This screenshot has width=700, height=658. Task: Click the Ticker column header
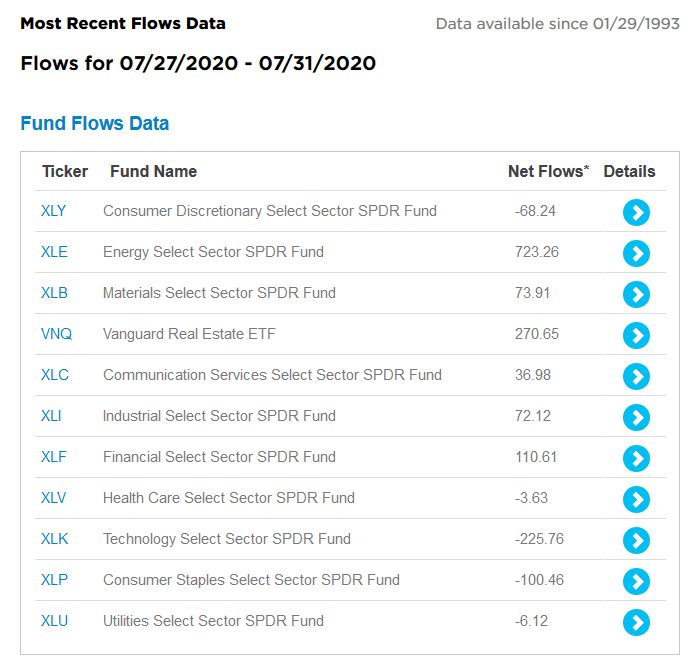tap(65, 172)
